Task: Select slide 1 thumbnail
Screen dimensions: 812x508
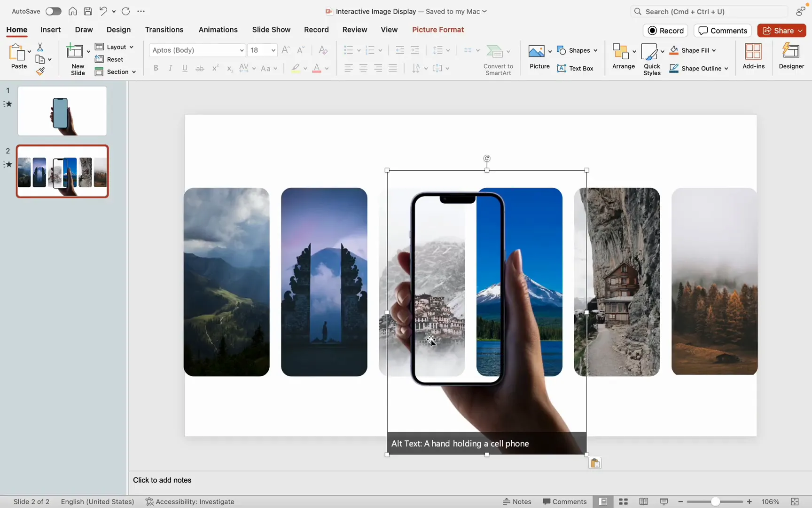Action: pyautogui.click(x=62, y=111)
